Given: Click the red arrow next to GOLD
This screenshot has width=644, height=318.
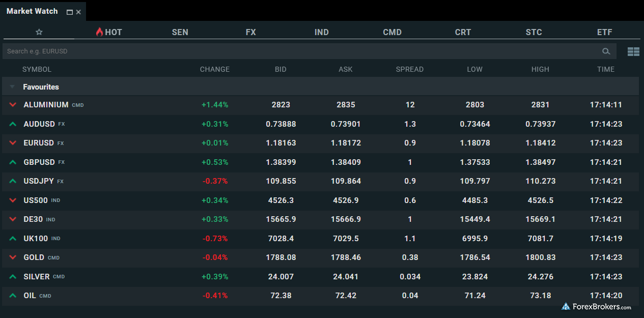Looking at the screenshot, I should pos(13,257).
